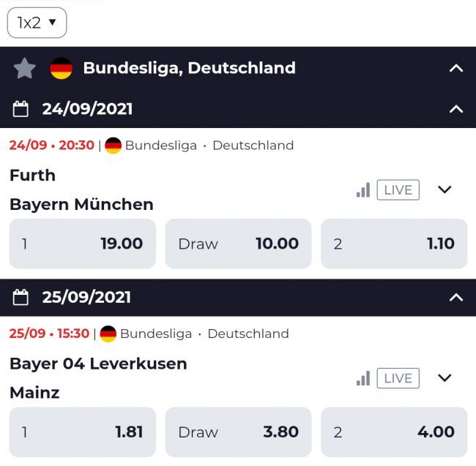
Task: Collapse the Bundesliga, Deutschland section
Action: pyautogui.click(x=455, y=68)
